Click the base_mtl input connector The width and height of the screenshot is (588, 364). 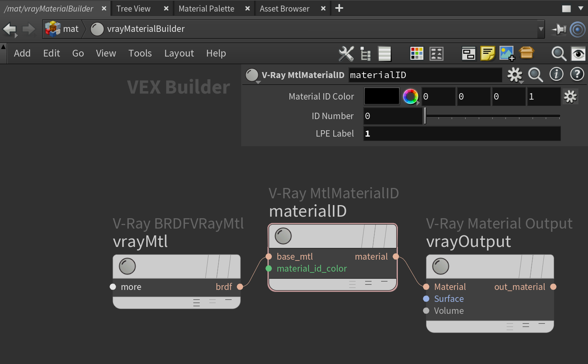click(269, 256)
